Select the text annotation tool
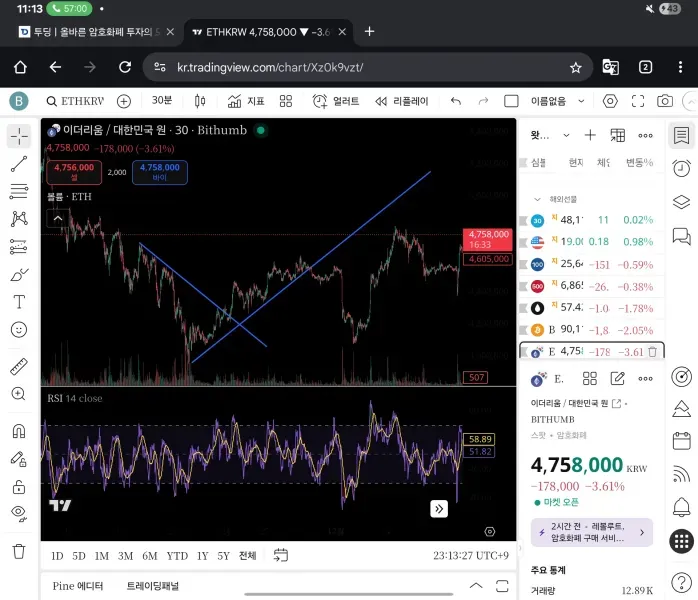The width and height of the screenshot is (698, 600). click(x=19, y=302)
